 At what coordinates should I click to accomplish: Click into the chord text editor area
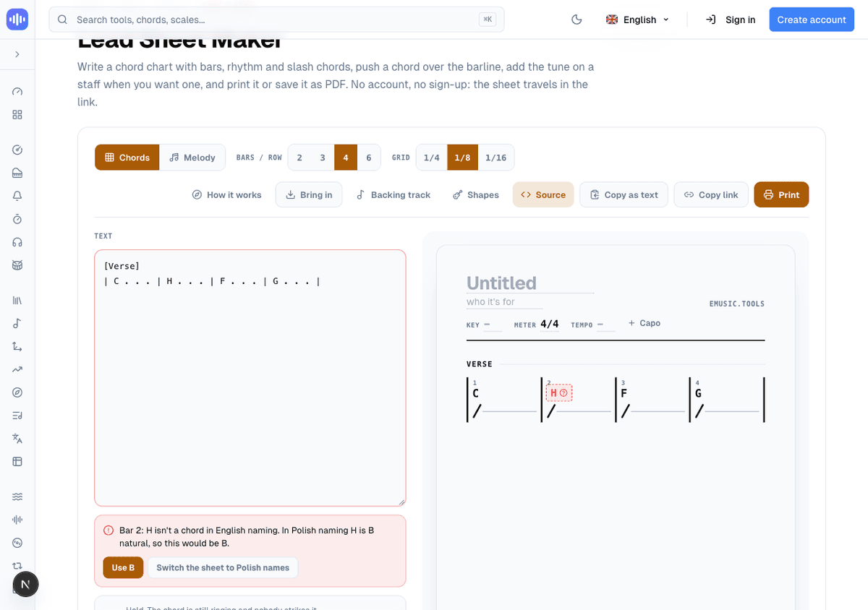(250, 378)
